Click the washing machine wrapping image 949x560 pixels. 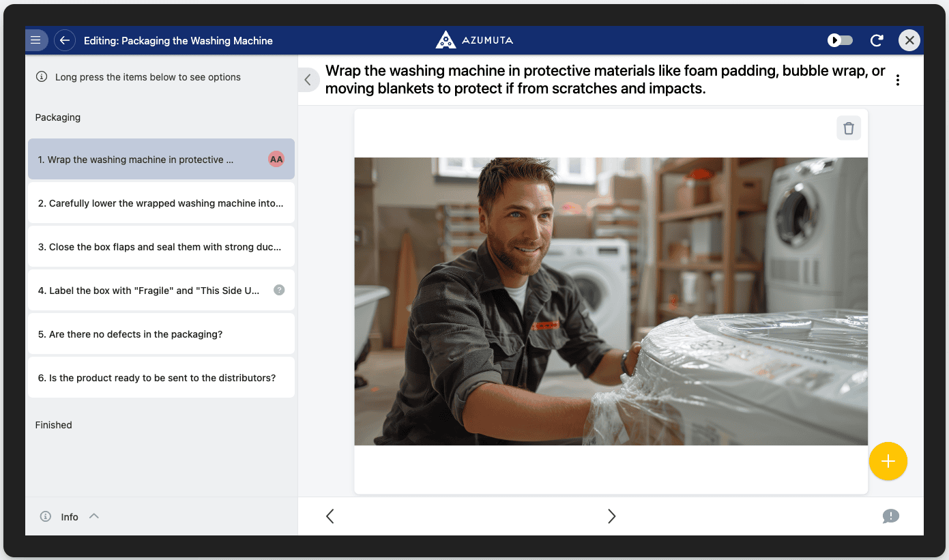tap(611, 301)
